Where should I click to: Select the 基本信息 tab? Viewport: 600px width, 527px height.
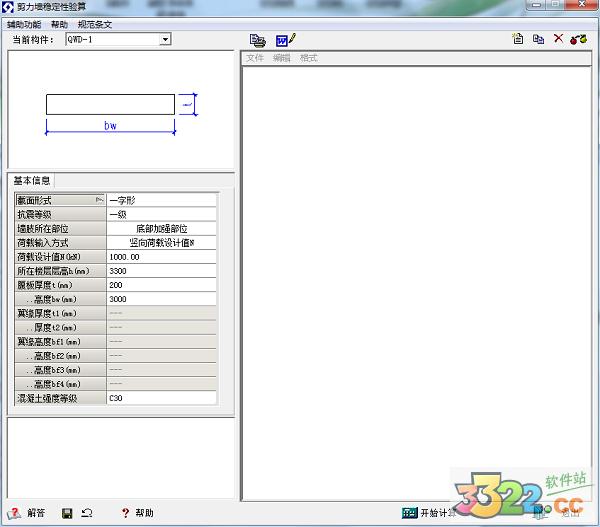[32, 180]
